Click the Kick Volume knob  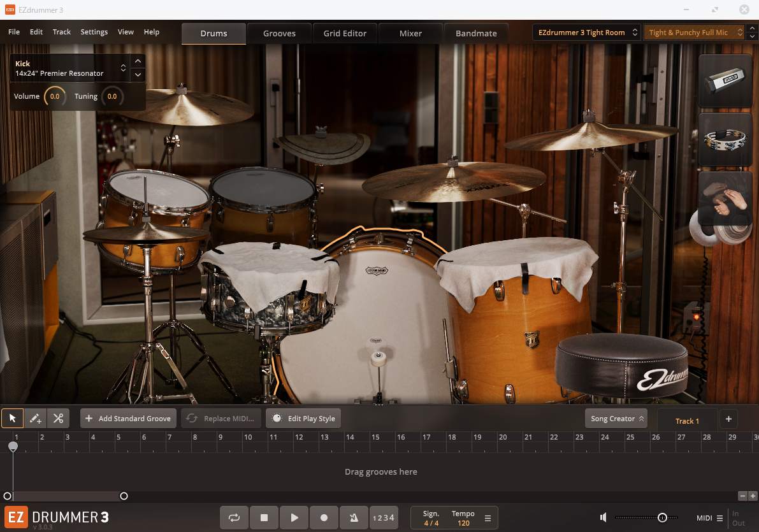[x=55, y=97]
